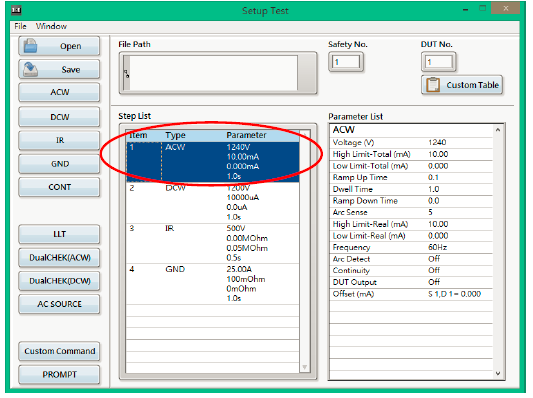Click the Low Limit-Real (mA) row

(x=411, y=236)
